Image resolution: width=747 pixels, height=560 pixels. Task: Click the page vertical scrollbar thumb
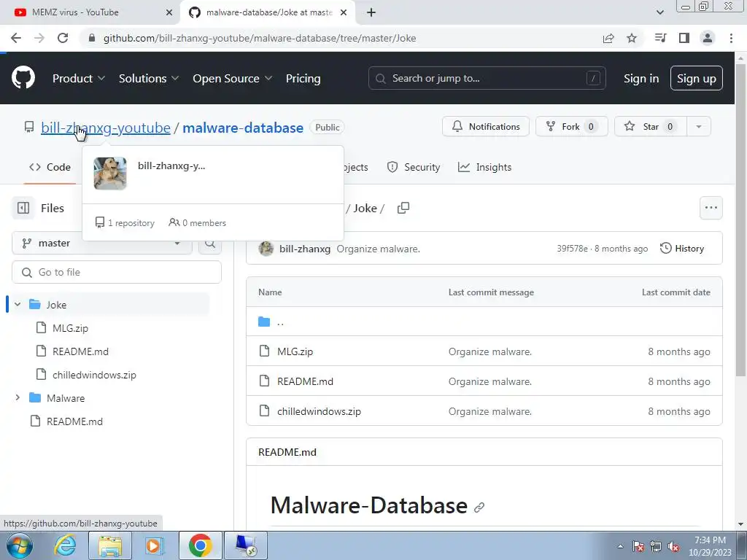[740, 219]
